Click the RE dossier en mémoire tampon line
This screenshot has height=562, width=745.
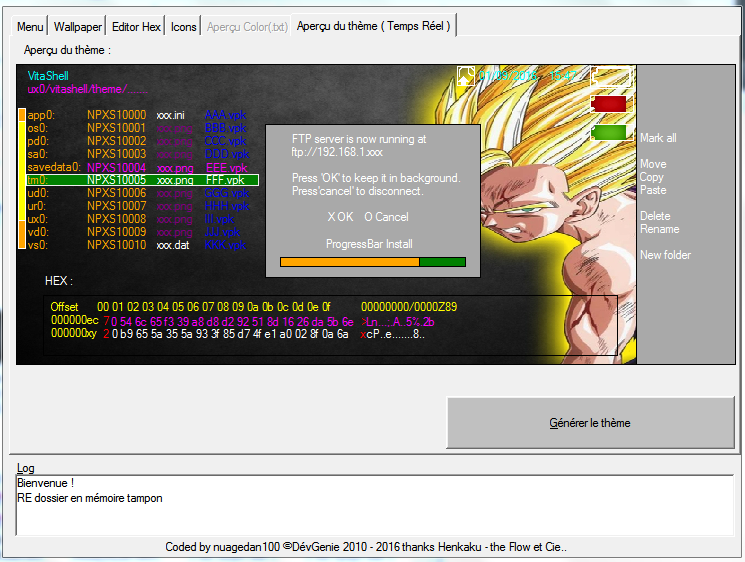point(90,498)
